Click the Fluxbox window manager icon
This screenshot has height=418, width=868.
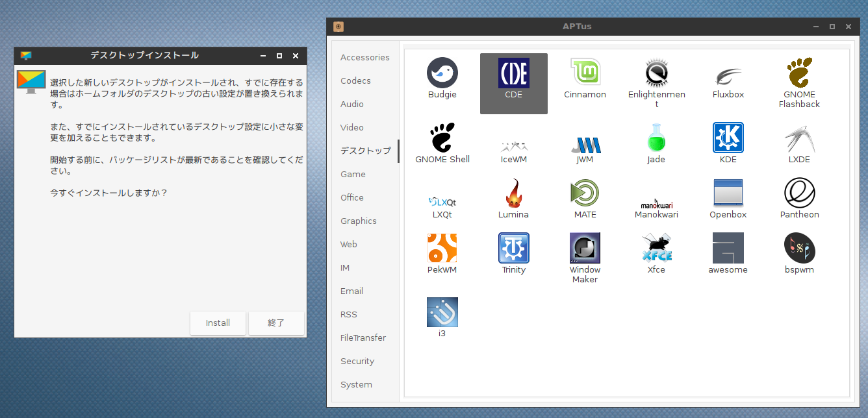(x=728, y=76)
